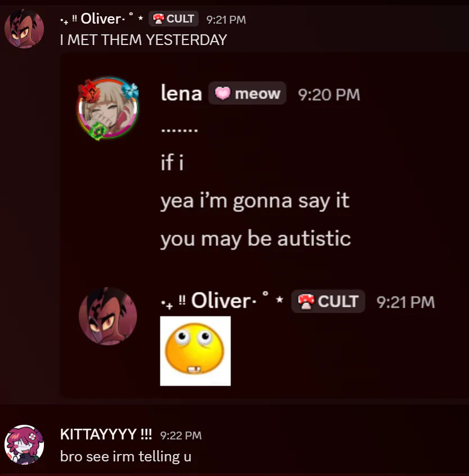
Task: Click the CULT tag in the embedded screenshot
Action: click(328, 301)
